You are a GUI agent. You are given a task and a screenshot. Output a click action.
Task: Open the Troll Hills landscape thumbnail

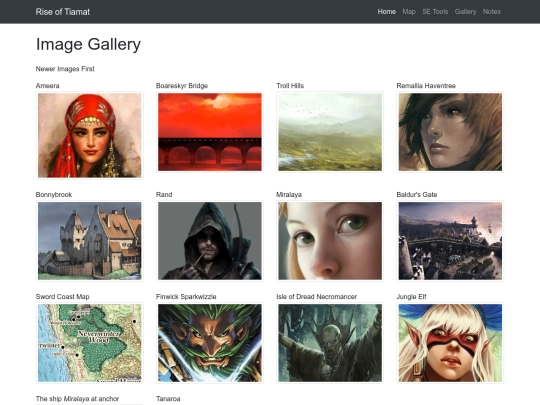tap(330, 132)
